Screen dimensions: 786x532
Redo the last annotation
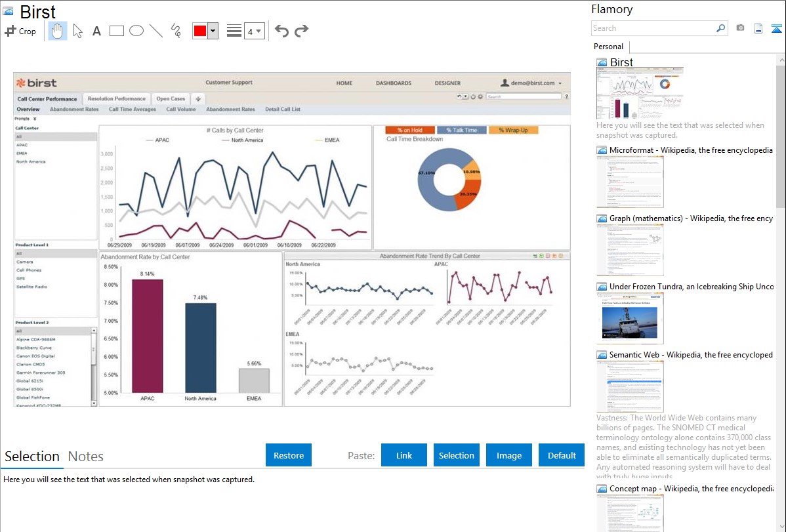tap(301, 31)
